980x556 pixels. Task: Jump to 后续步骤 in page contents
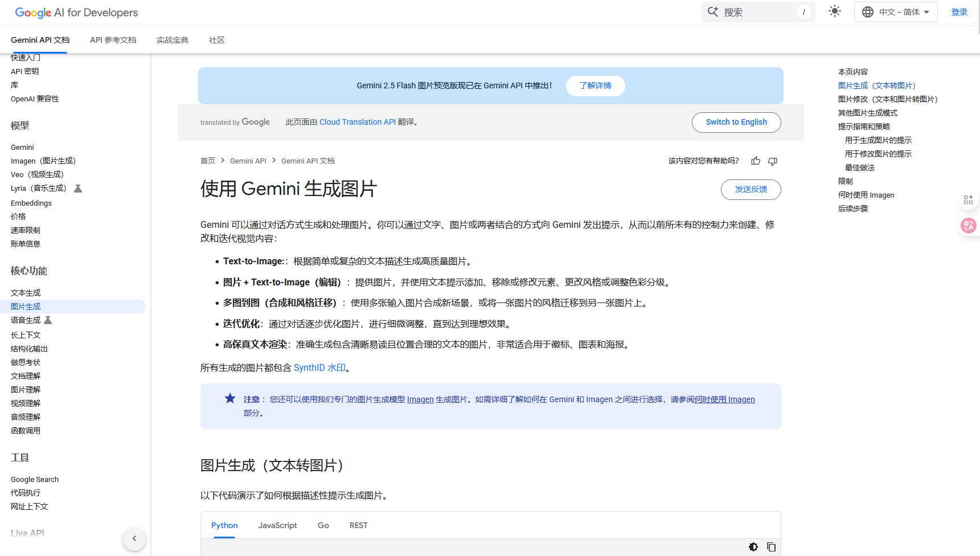(853, 208)
